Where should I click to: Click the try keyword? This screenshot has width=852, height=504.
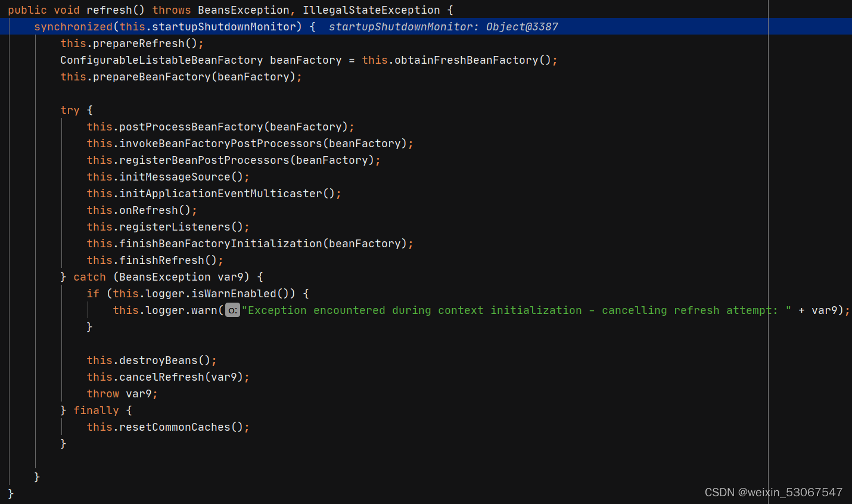70,110
